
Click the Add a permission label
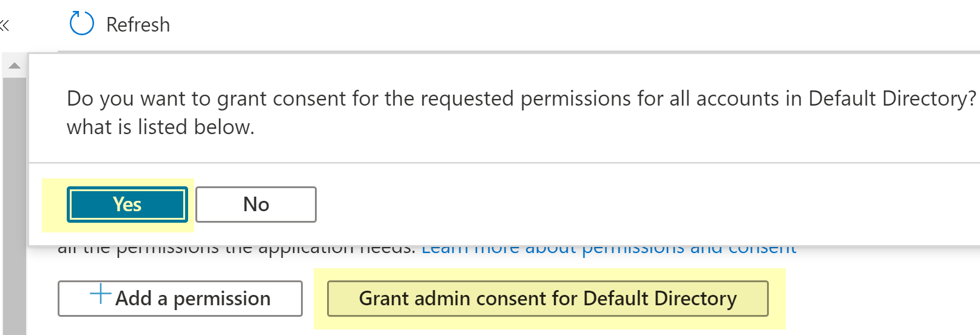[193, 299]
